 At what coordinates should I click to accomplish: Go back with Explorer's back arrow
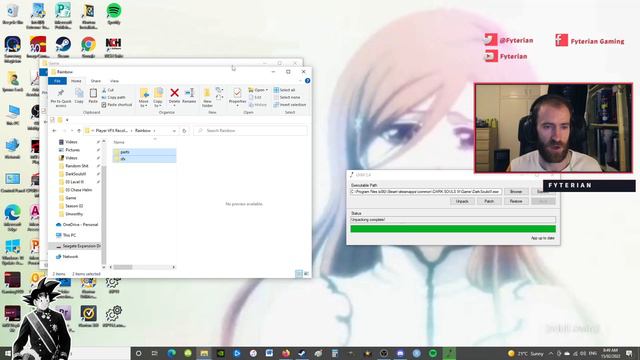(x=54, y=131)
